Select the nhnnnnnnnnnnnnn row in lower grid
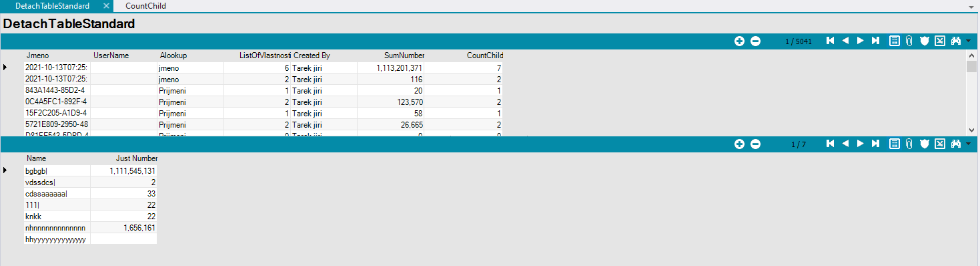The width and height of the screenshot is (980, 266). coord(90,228)
